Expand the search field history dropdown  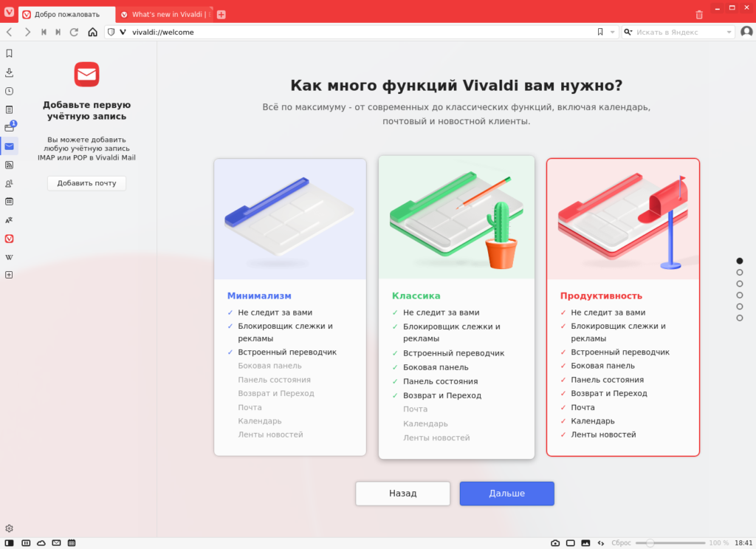pyautogui.click(x=729, y=32)
